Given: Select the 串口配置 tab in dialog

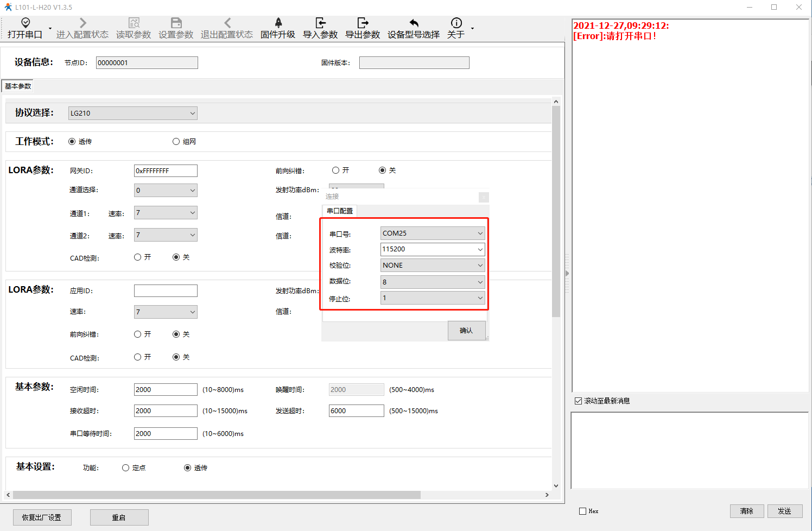Looking at the screenshot, I should coord(340,211).
